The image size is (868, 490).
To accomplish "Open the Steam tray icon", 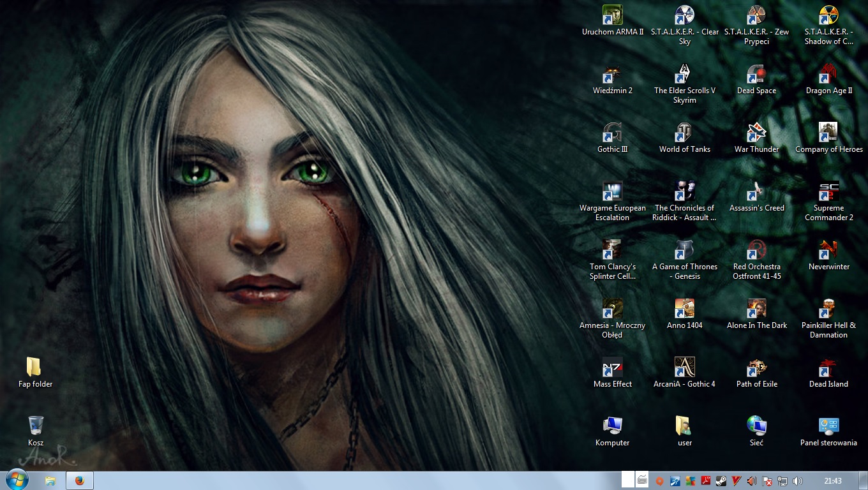I will pos(721,481).
